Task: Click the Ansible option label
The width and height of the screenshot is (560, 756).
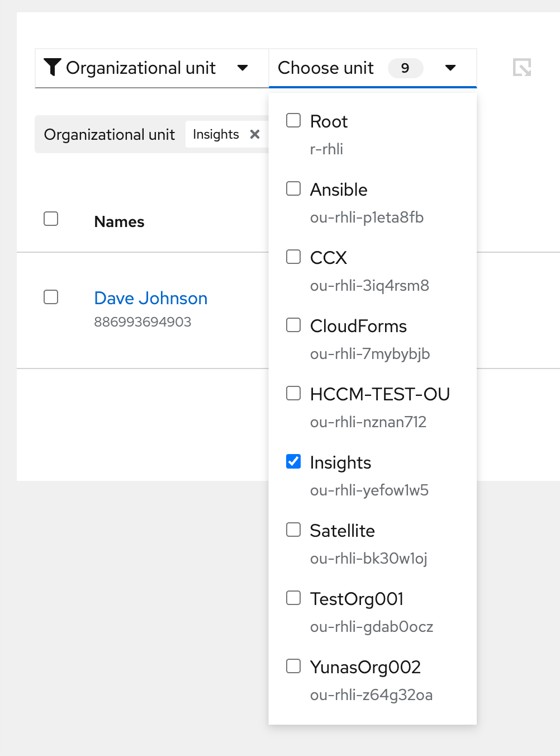Action: point(339,190)
